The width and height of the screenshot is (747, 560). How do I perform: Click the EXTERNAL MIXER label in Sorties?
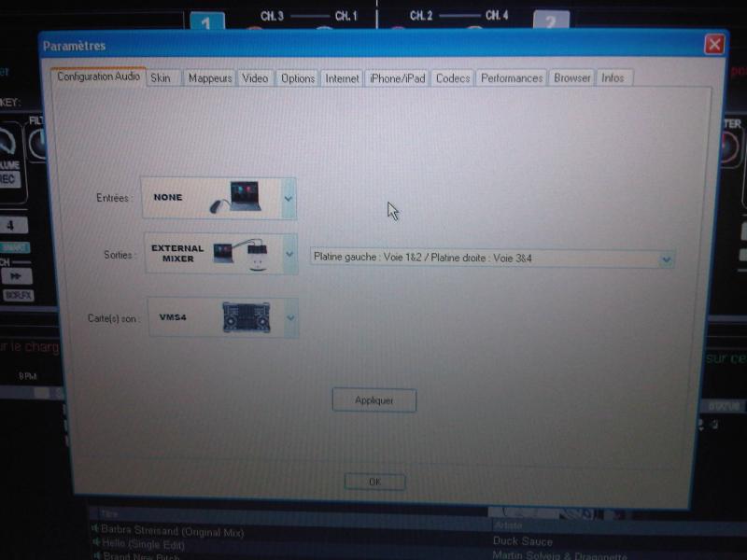tap(177, 253)
